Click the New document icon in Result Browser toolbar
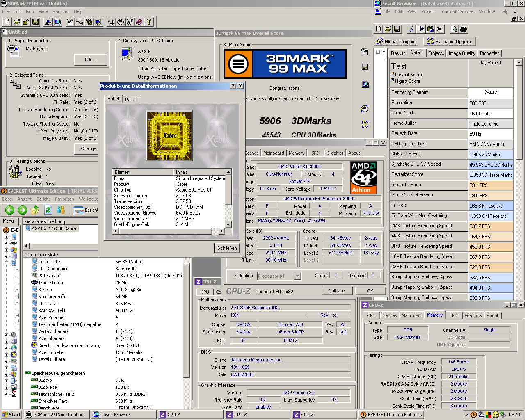This screenshot has height=420, width=525. (x=378, y=29)
